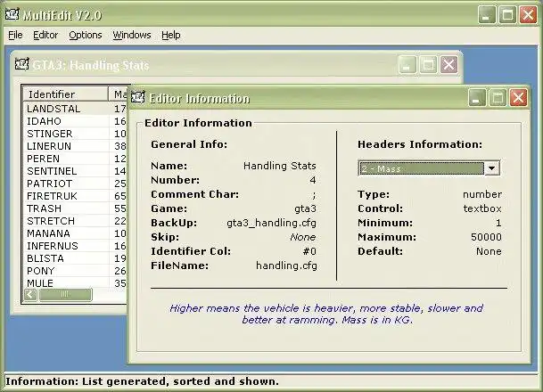Click the Game value 'gta3'
The image size is (543, 392).
coord(305,208)
